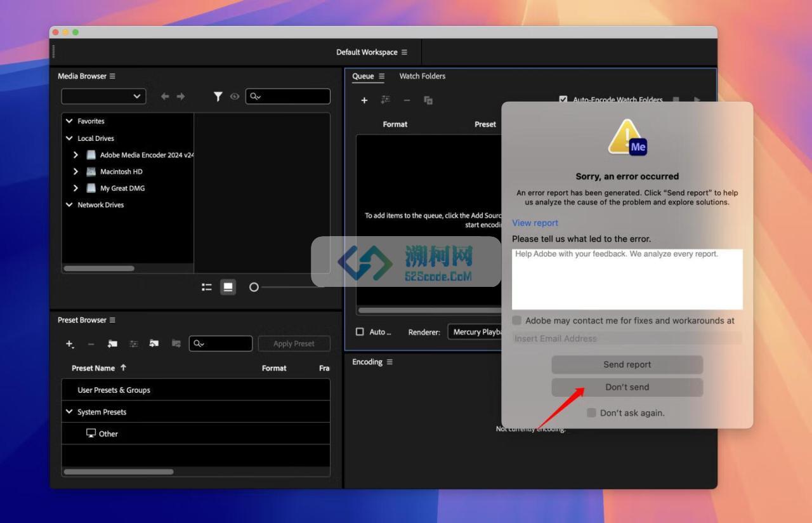
Task: Click the Media Browser search field
Action: coord(288,96)
